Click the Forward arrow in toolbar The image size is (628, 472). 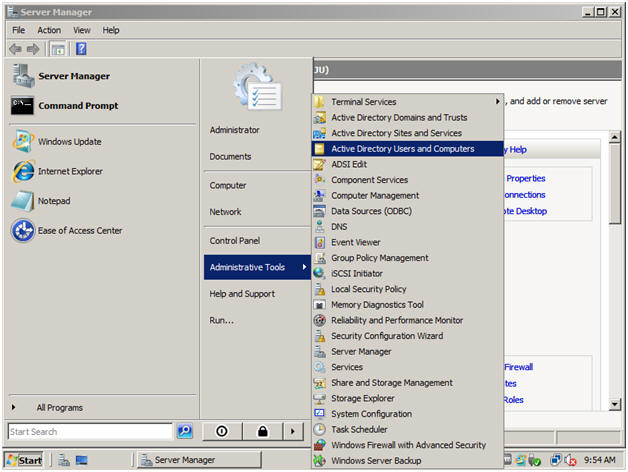tap(33, 49)
